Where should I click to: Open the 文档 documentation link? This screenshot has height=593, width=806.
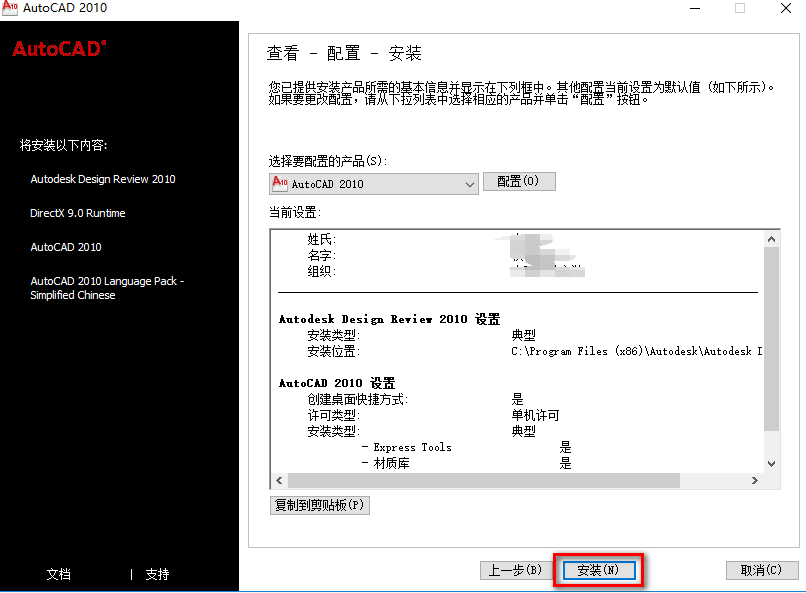(59, 574)
